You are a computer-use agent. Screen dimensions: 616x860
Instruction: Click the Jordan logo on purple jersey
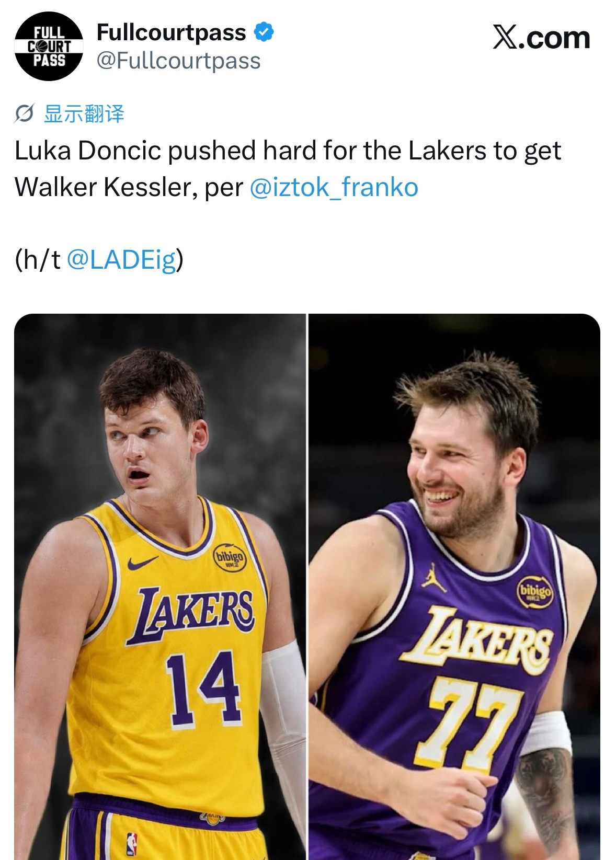click(x=434, y=578)
